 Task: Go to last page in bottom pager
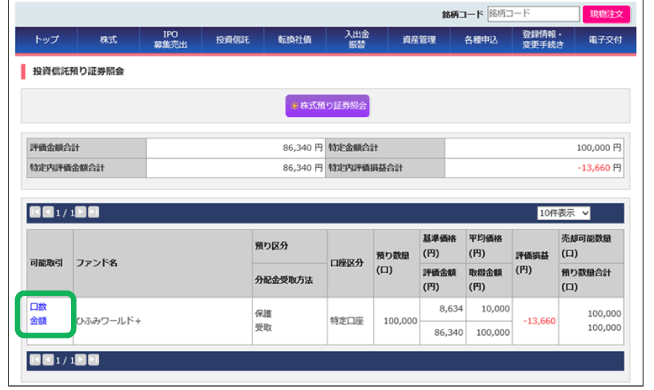[93, 360]
